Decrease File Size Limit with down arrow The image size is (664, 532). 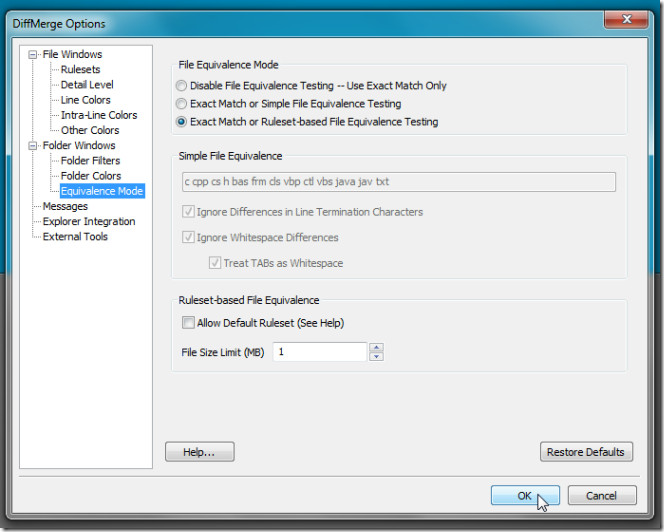[x=376, y=357]
